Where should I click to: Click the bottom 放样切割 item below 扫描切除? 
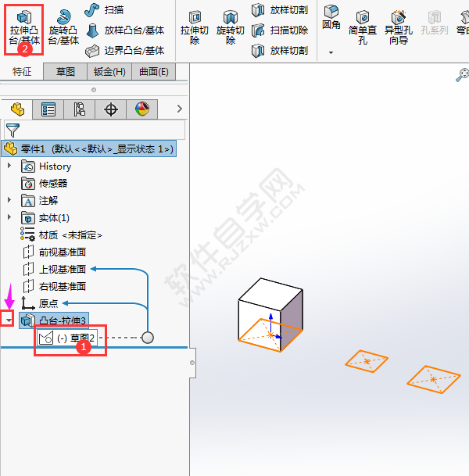(x=280, y=51)
